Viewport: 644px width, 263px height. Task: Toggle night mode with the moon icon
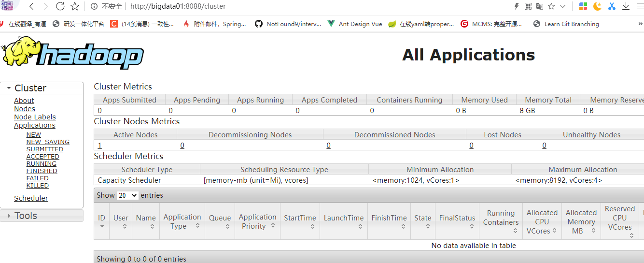point(598,6)
